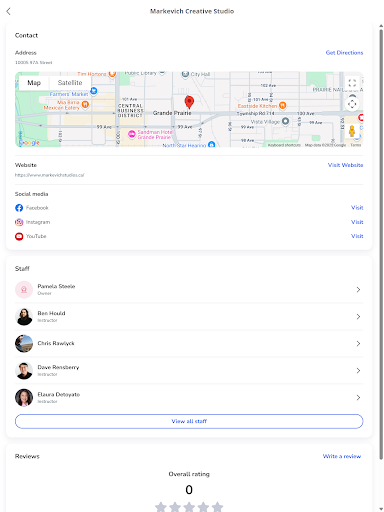
Task: Click Chris Rawlyck's profile photo
Action: tap(24, 344)
